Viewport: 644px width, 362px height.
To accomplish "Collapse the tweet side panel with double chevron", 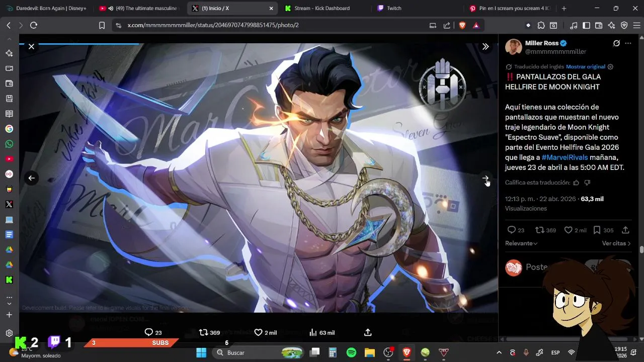I will (x=486, y=46).
